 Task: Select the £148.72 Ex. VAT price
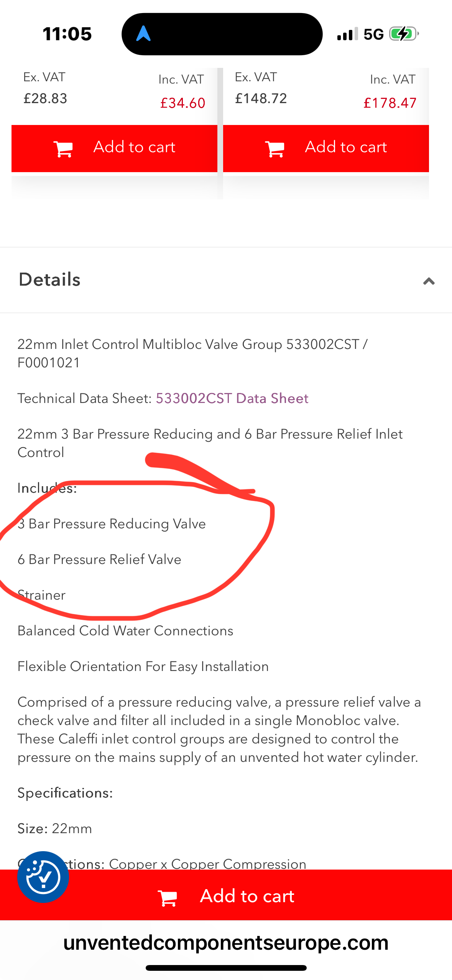(x=261, y=99)
